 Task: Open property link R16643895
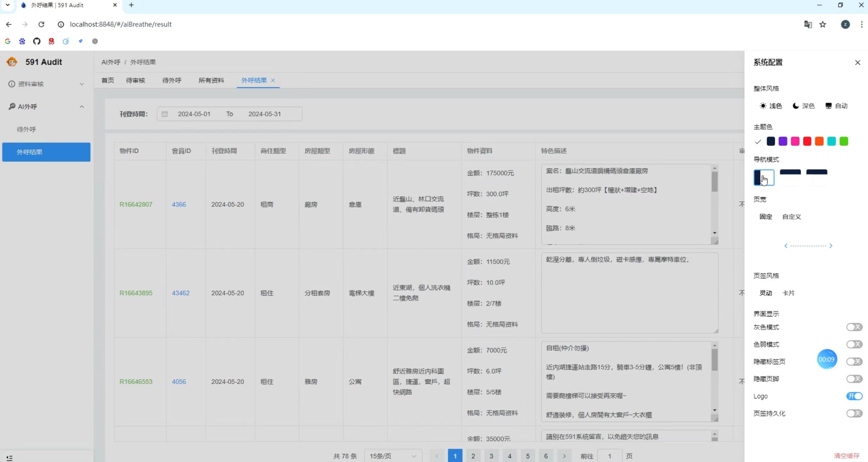point(136,293)
